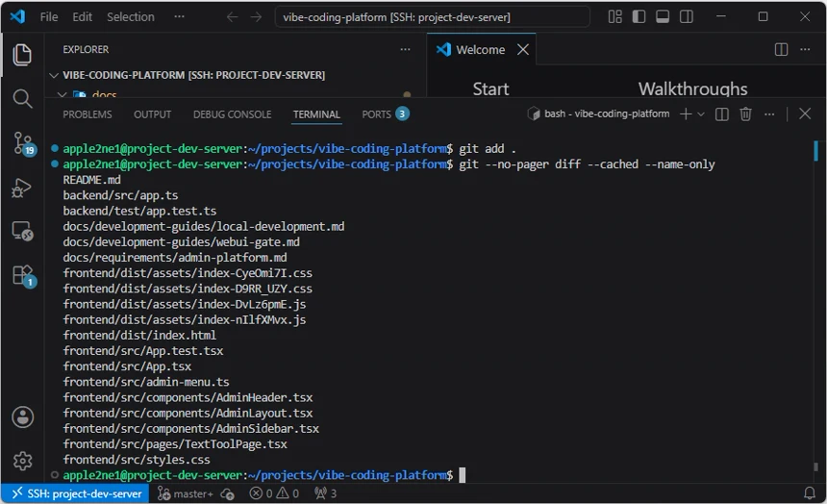Open editor more actions menu
Screen dimensions: 827x504
pos(805,50)
